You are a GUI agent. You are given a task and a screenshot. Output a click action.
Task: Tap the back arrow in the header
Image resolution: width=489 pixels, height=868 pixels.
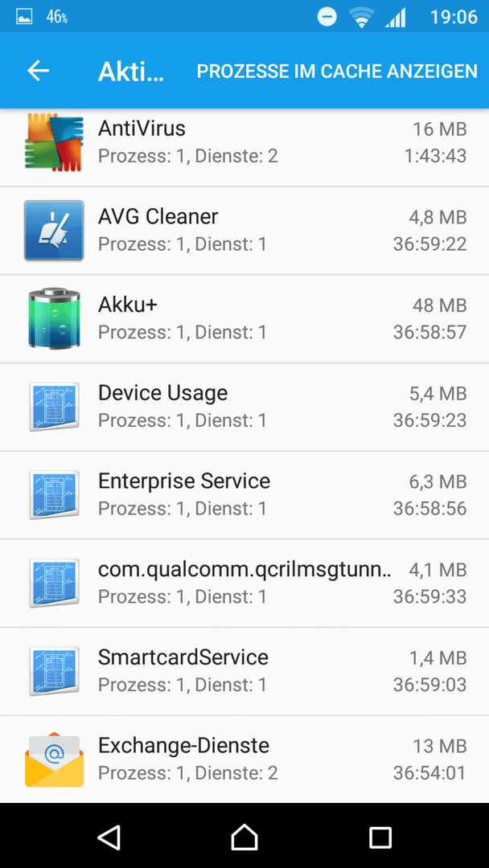39,71
